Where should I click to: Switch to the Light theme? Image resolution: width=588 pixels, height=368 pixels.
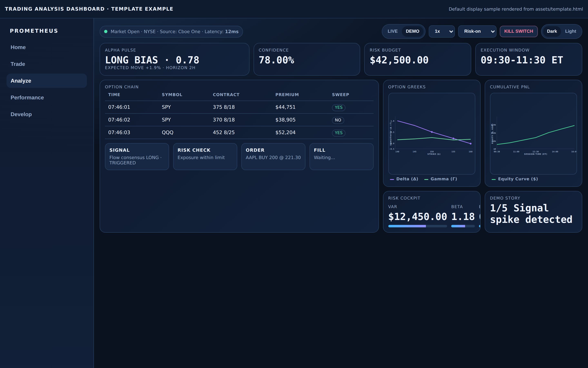tap(570, 31)
